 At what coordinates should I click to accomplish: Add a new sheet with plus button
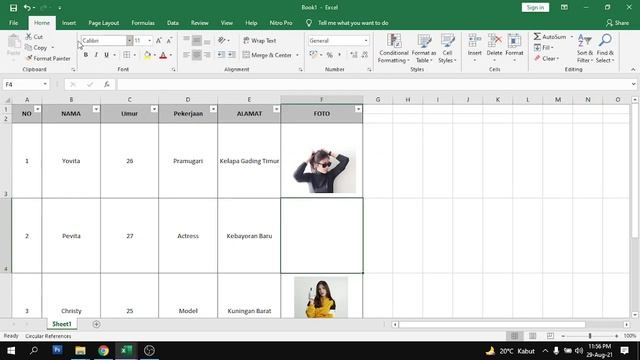pyautogui.click(x=96, y=324)
